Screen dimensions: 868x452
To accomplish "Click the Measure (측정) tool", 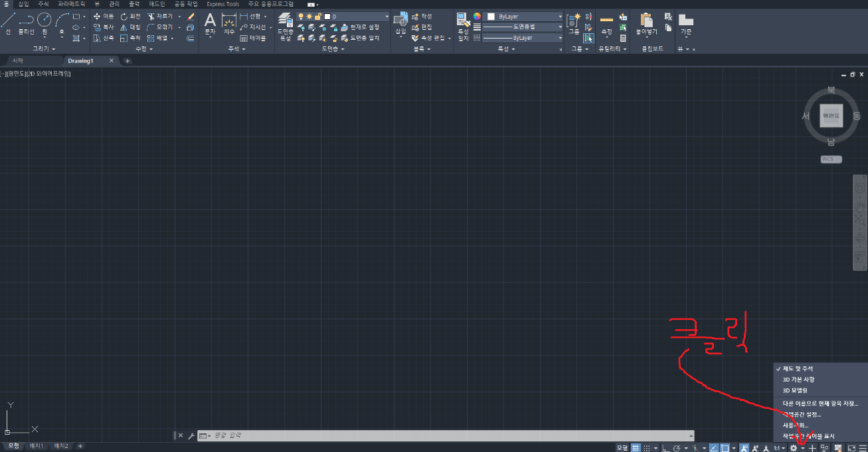I will (606, 24).
